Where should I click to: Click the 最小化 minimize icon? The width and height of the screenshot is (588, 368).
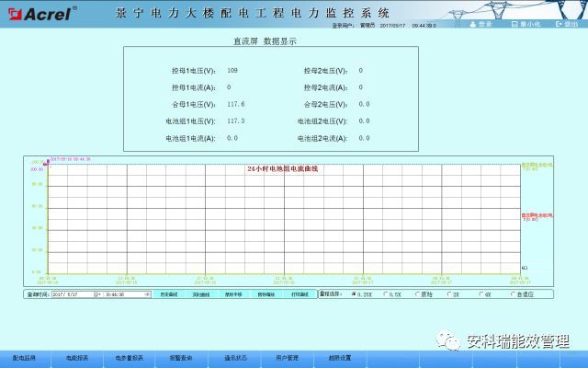[x=514, y=24]
